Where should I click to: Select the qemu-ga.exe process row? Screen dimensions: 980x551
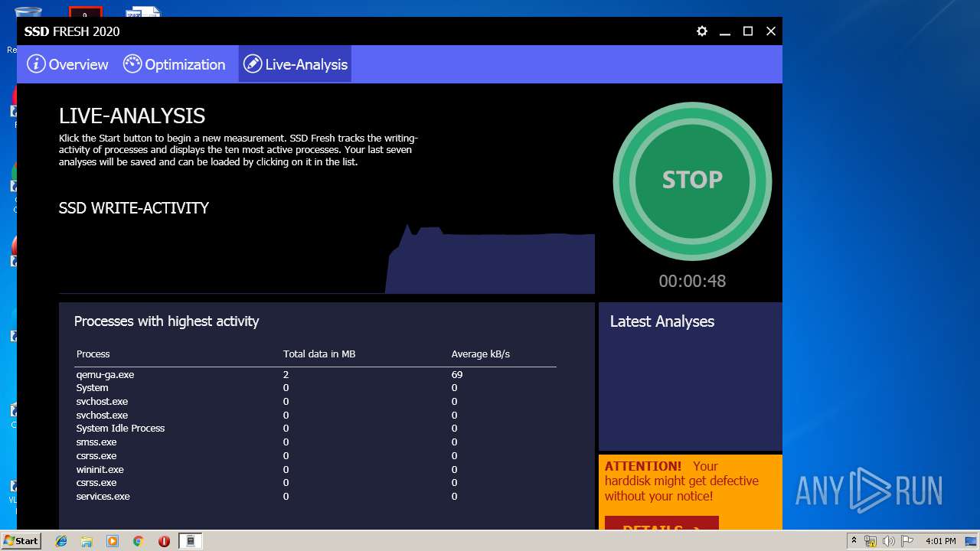[x=315, y=374]
